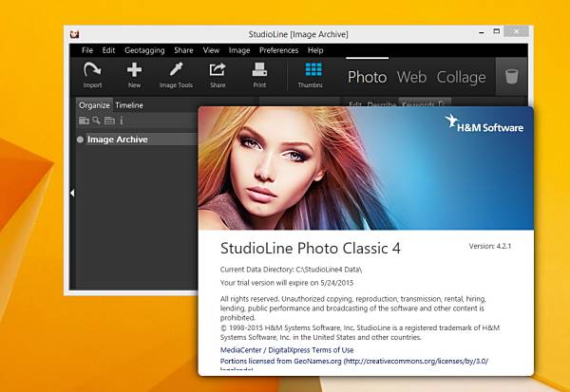
Task: Click the magnifier search icon in Organize panel
Action: (x=96, y=121)
